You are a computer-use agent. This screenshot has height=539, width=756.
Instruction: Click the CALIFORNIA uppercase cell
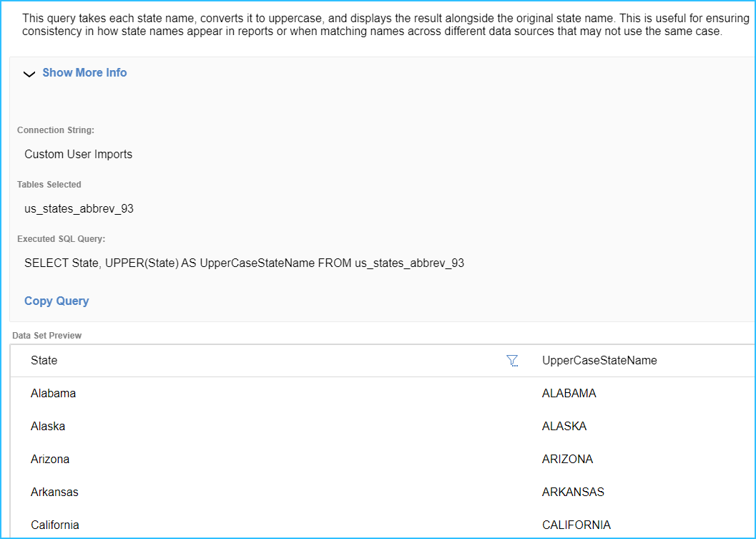pos(576,525)
